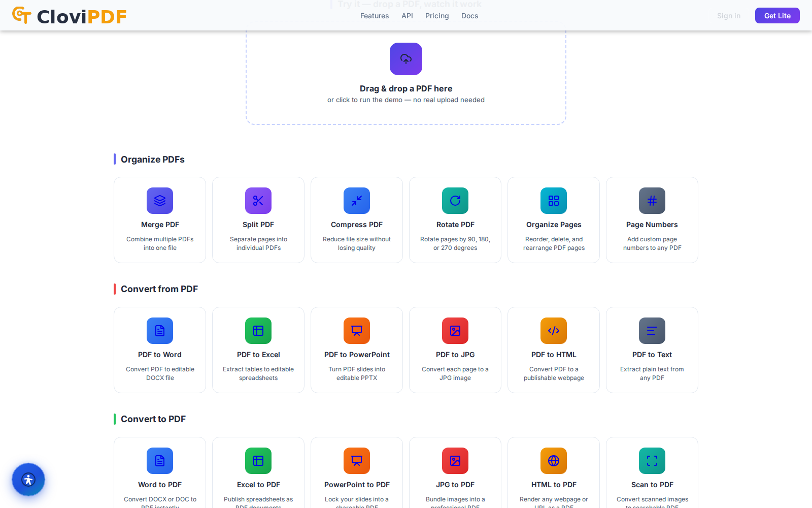Click the Word to PDF card title
The image size is (812, 508).
click(x=160, y=485)
